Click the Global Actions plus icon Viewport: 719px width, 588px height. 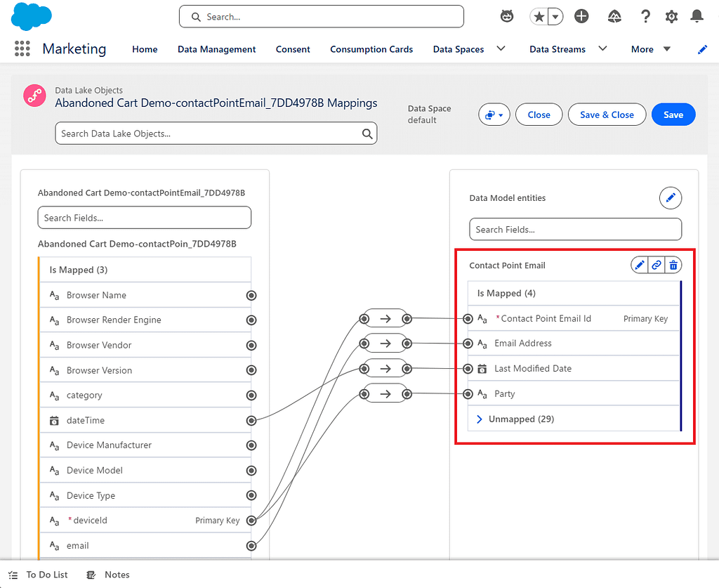click(581, 17)
